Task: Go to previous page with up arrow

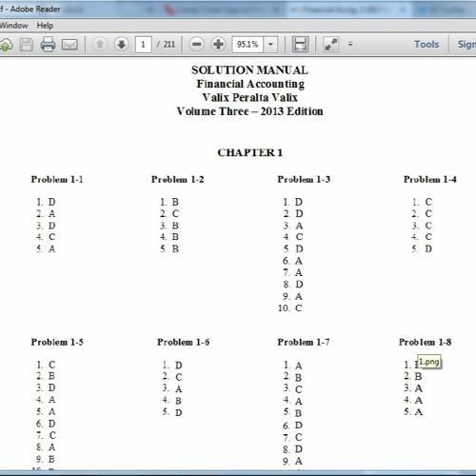Action: point(100,44)
